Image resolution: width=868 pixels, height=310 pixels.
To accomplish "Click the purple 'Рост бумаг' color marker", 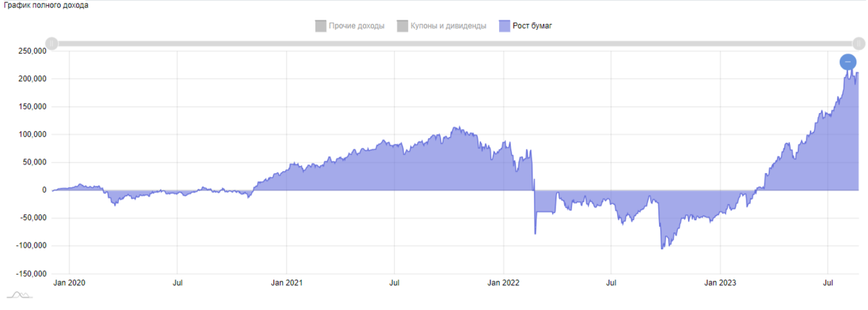I will [505, 26].
